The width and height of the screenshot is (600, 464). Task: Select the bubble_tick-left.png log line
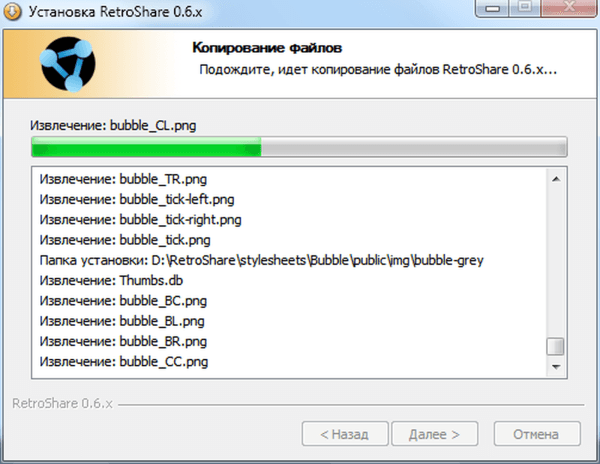(137, 200)
